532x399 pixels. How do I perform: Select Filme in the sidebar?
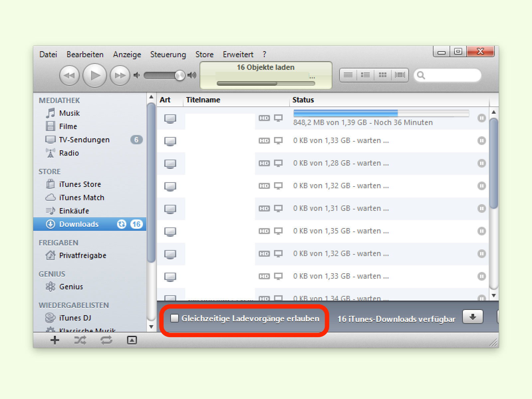(x=90, y=126)
